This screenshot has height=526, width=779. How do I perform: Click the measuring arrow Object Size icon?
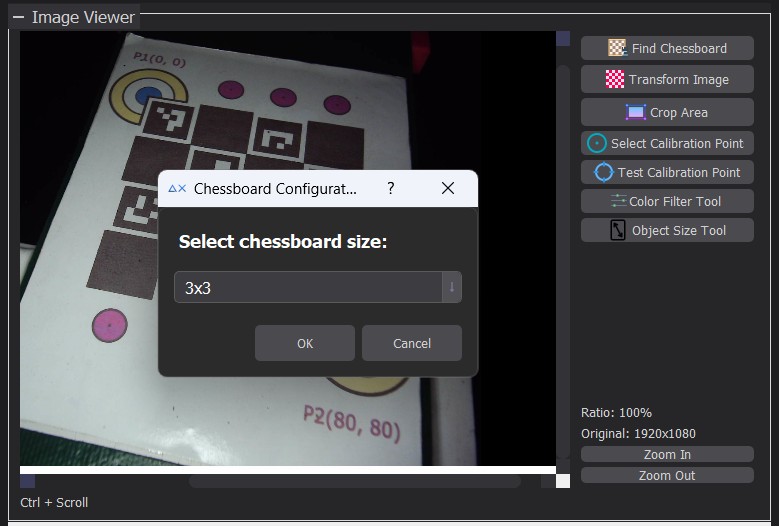click(618, 230)
